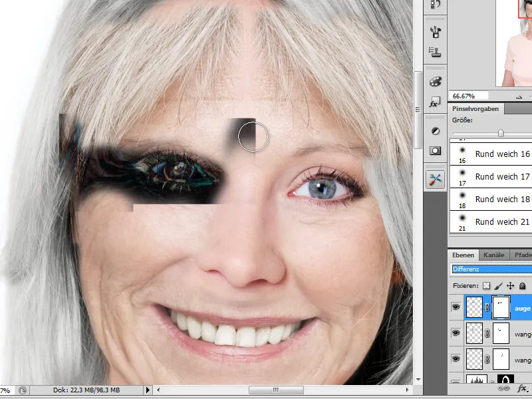Click horizontal scrollbar right arrow
The width and height of the screenshot is (532, 399).
tap(407, 390)
